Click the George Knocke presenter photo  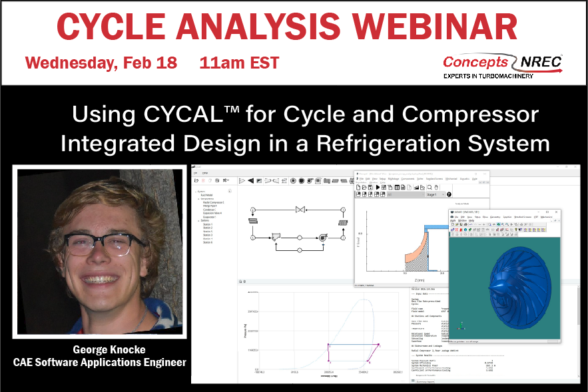click(100, 252)
